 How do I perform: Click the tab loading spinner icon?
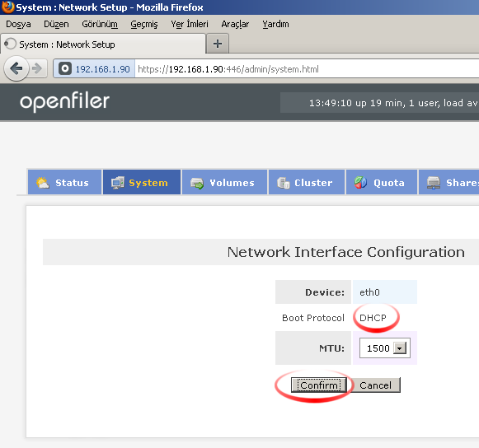(x=10, y=44)
